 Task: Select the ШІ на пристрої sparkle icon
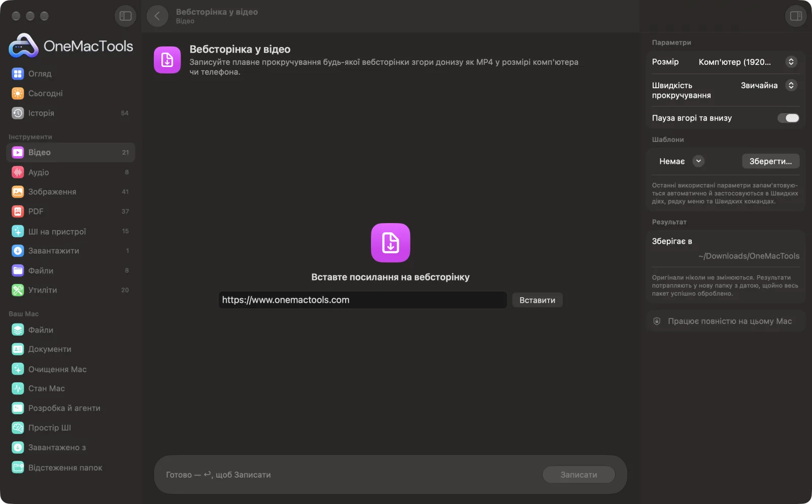(x=18, y=231)
